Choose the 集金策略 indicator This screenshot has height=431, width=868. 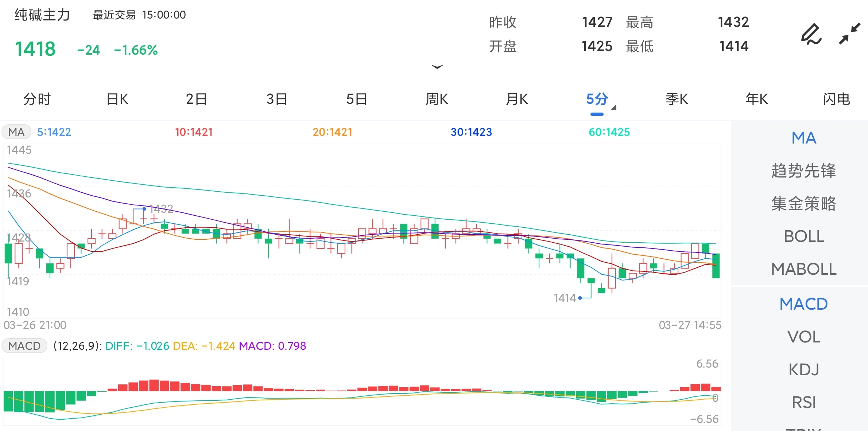(x=804, y=204)
